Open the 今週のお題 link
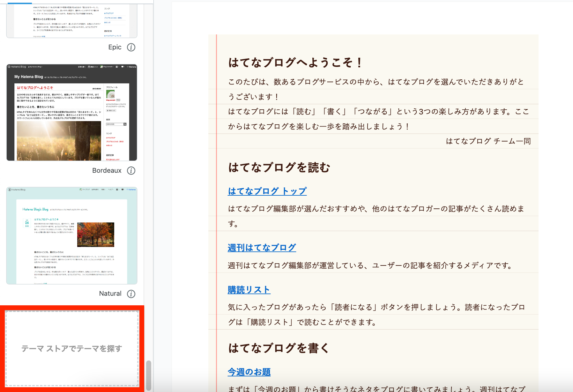573x392 pixels. pos(249,372)
